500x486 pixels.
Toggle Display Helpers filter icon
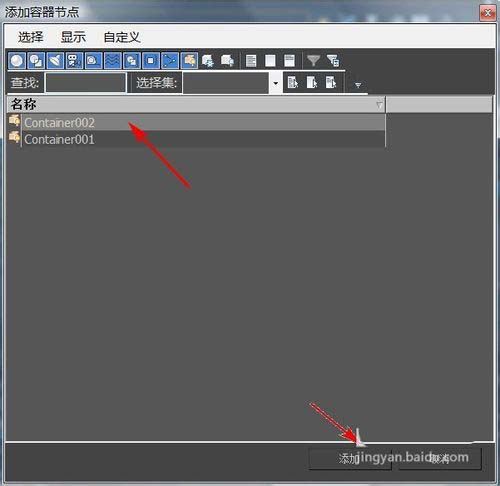tap(93, 61)
